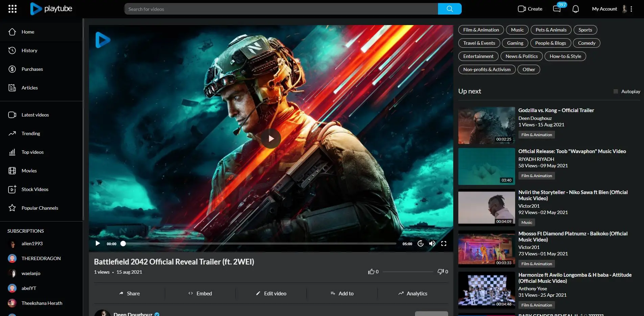This screenshot has height=316, width=644.
Task: Skip forward using the 10-second icon
Action: pyautogui.click(x=420, y=244)
